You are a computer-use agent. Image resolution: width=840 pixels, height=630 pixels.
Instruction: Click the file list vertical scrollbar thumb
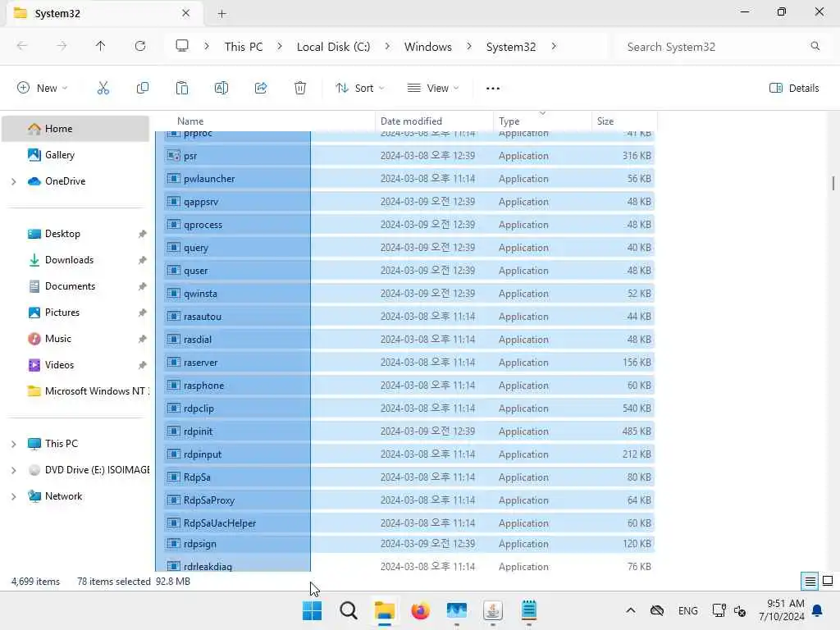833,183
